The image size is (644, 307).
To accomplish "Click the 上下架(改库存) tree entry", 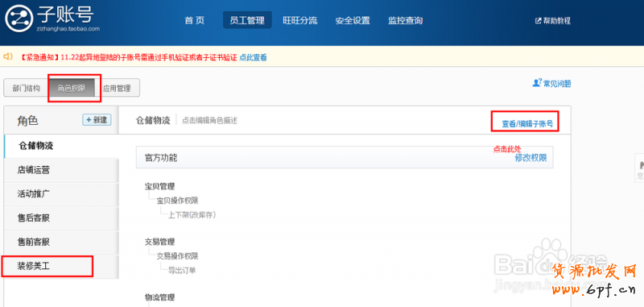I will 192,215.
